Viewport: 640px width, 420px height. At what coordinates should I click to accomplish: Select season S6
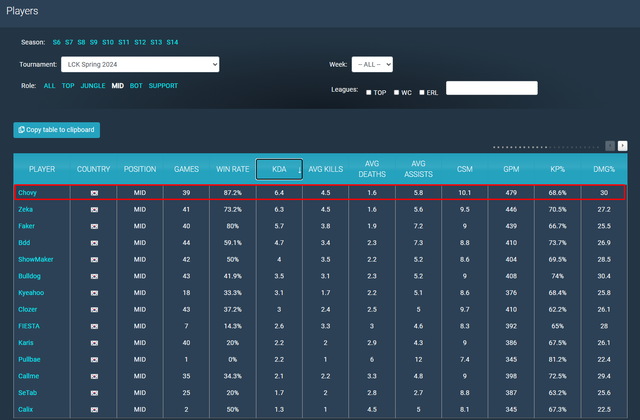pyautogui.click(x=56, y=42)
